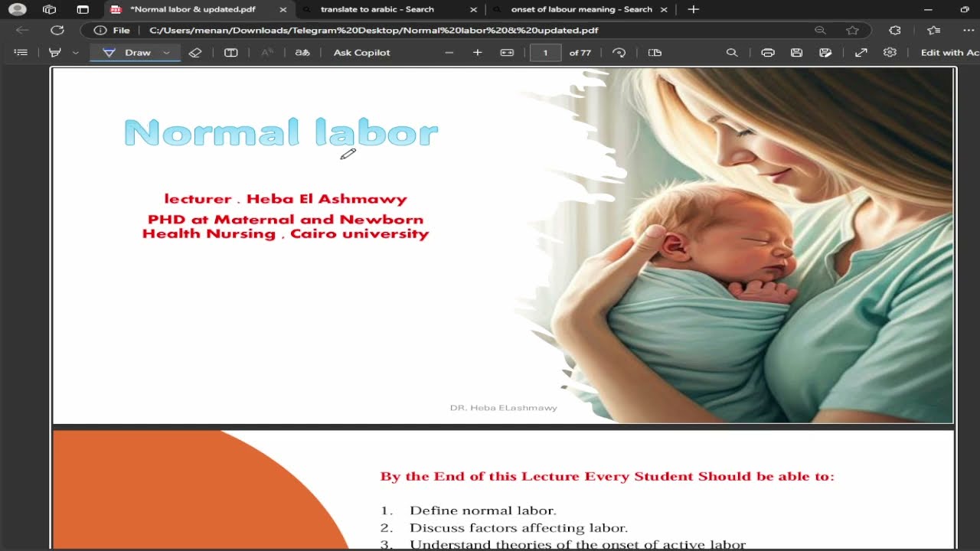
Task: Expand the Highlight color options dropdown
Action: (75, 53)
